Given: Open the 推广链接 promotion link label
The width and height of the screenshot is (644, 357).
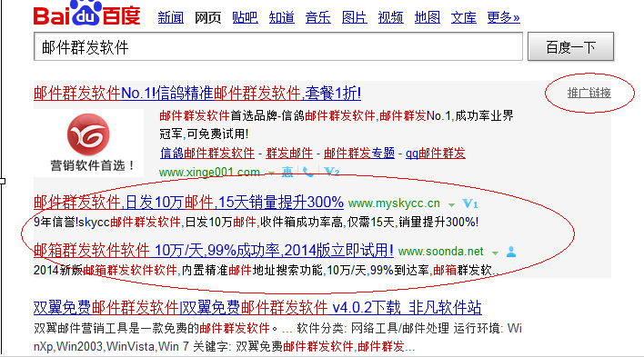Looking at the screenshot, I should click(589, 94).
